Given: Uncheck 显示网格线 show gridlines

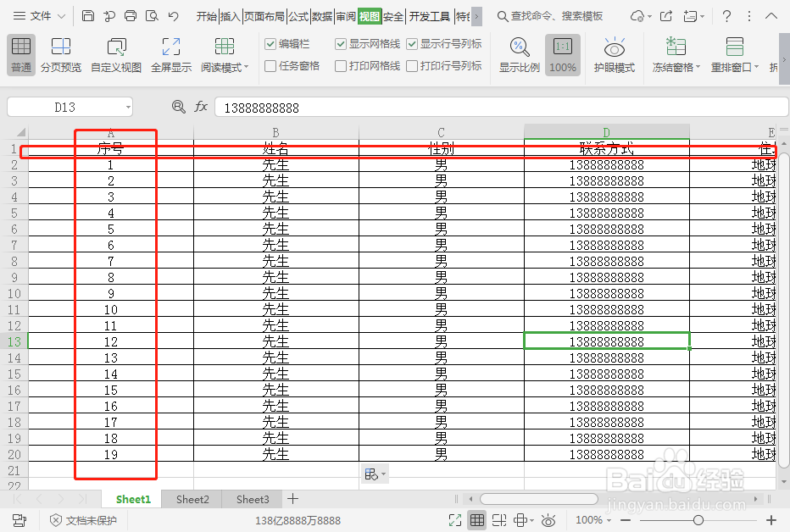Looking at the screenshot, I should tap(341, 44).
